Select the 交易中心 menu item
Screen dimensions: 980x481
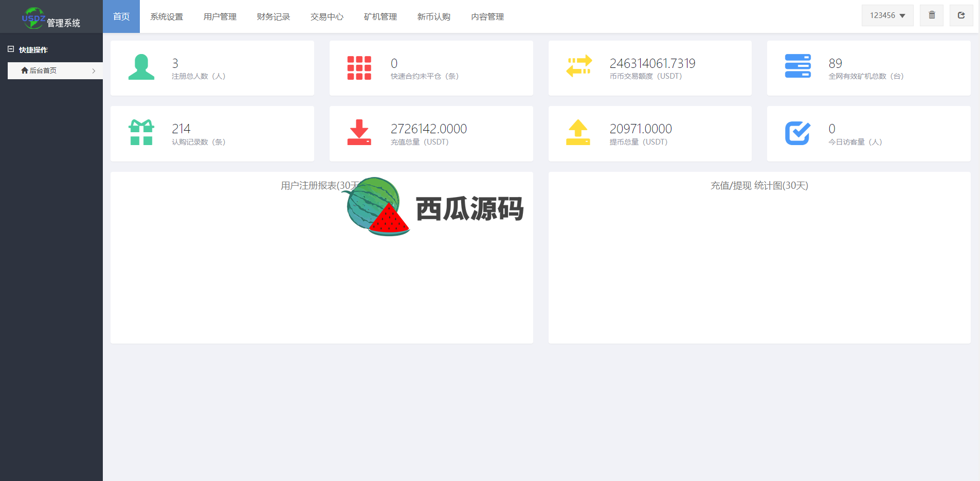pos(327,16)
